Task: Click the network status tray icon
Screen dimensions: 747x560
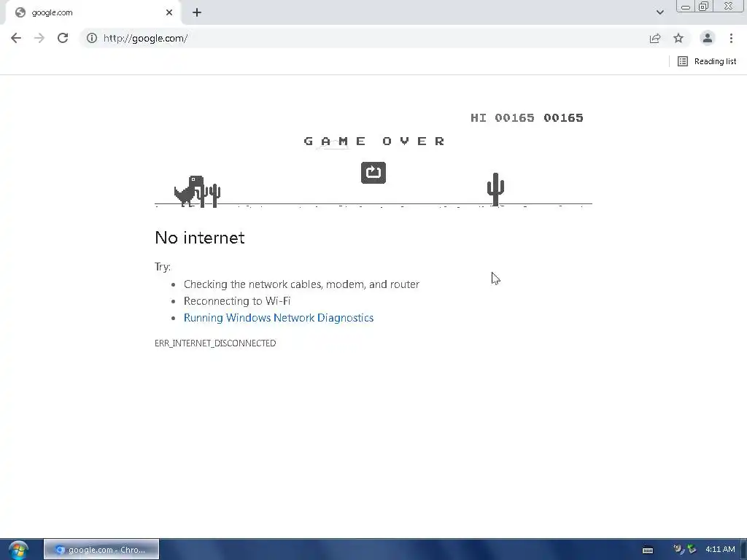Action: 692,550
